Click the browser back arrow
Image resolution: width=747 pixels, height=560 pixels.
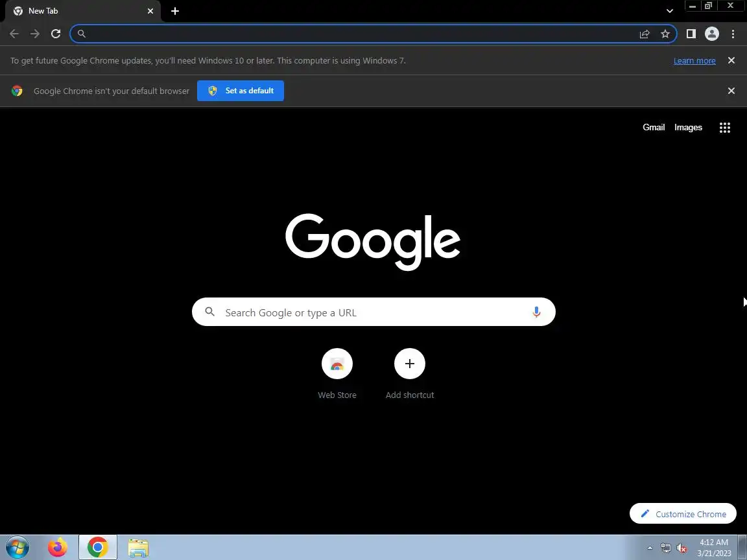pyautogui.click(x=14, y=34)
